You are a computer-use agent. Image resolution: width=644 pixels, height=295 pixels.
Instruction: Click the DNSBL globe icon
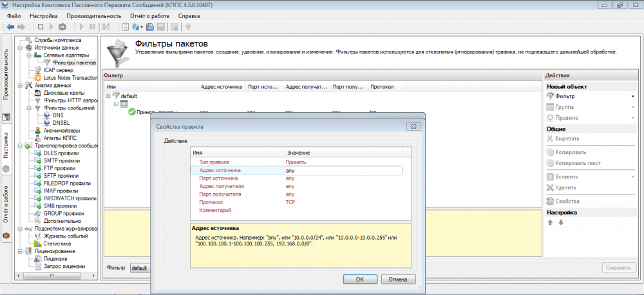pos(47,123)
